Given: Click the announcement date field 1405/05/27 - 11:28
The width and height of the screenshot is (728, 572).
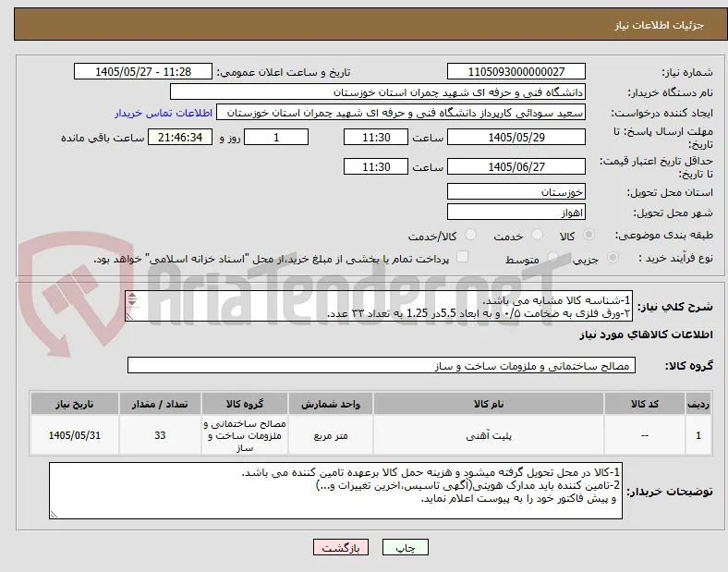Looking at the screenshot, I should (143, 71).
